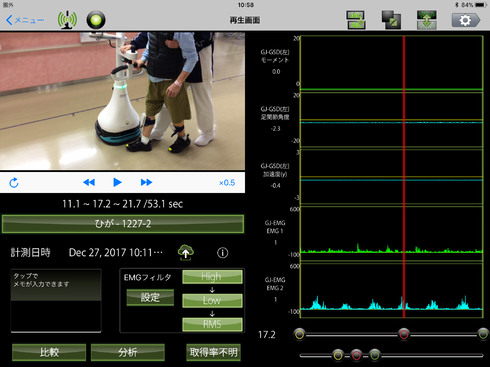Tap the 取得率不明 button

click(x=213, y=352)
